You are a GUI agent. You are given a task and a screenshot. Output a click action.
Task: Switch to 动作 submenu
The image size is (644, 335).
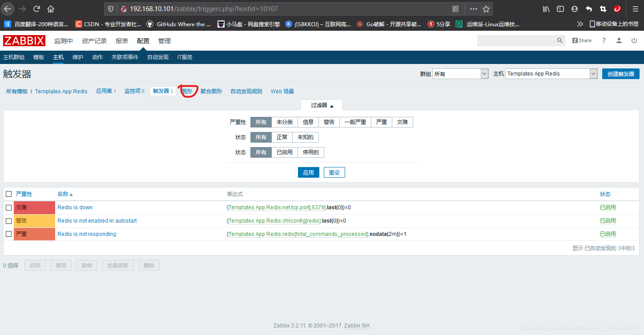pyautogui.click(x=97, y=57)
